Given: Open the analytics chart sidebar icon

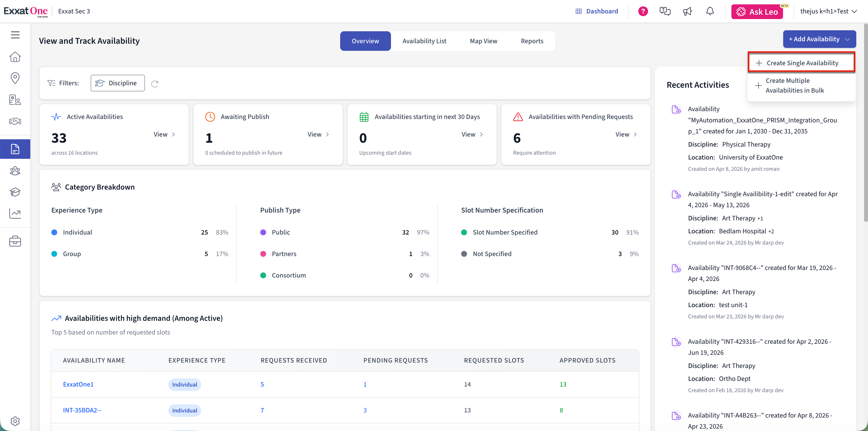Looking at the screenshot, I should [x=15, y=213].
